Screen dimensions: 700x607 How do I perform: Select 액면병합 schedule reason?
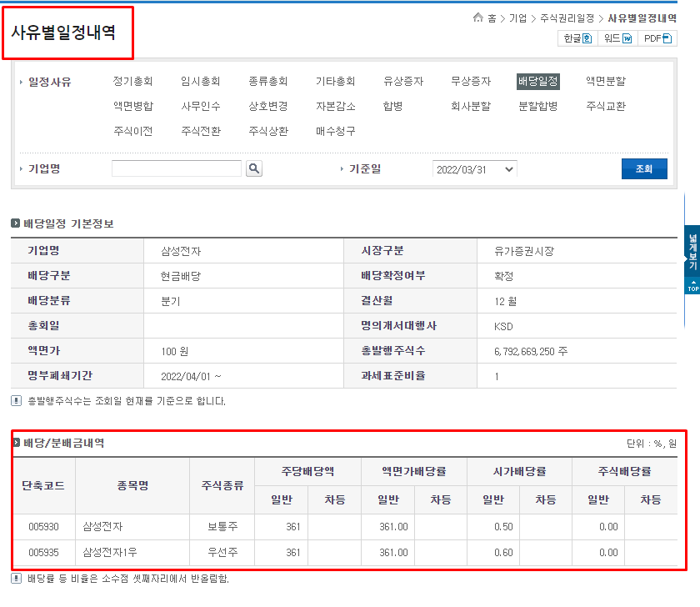(132, 106)
